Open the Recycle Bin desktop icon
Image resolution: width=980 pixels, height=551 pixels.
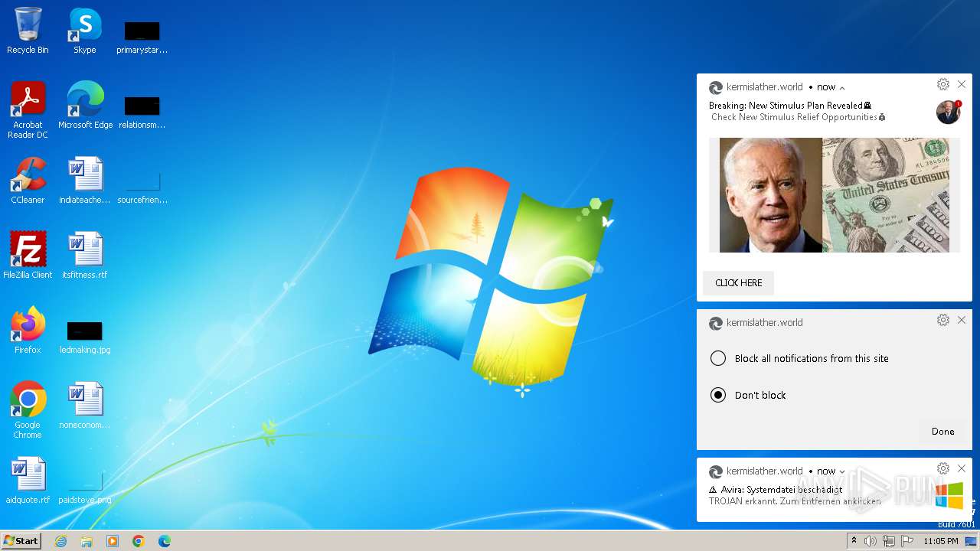[x=28, y=31]
